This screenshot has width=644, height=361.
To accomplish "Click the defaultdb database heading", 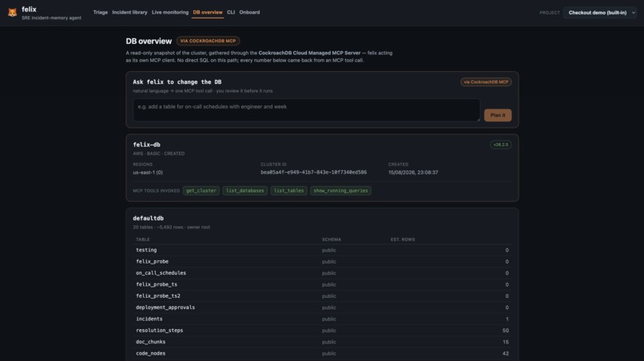I will tap(149, 218).
